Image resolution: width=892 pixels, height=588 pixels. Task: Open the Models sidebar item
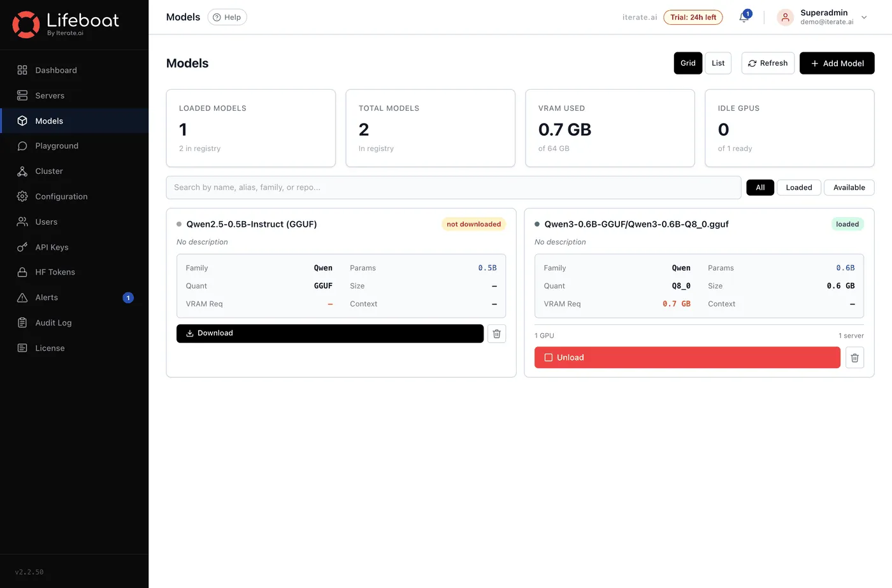[75, 121]
